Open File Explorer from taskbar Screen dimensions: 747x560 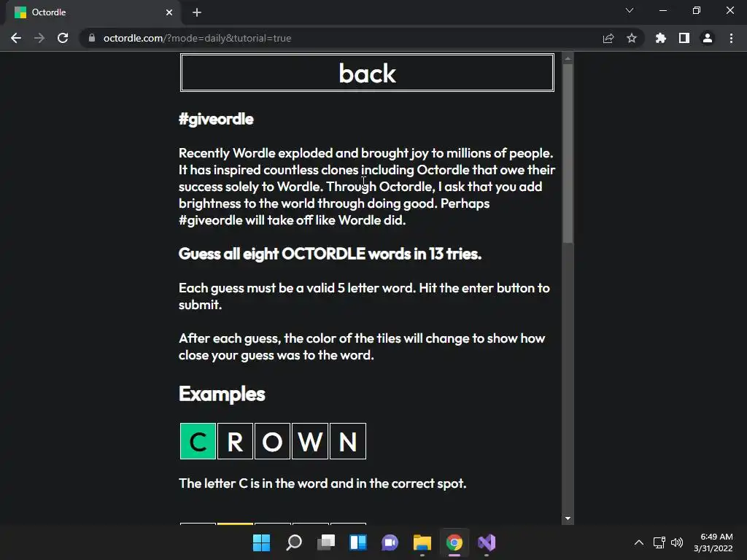(422, 542)
